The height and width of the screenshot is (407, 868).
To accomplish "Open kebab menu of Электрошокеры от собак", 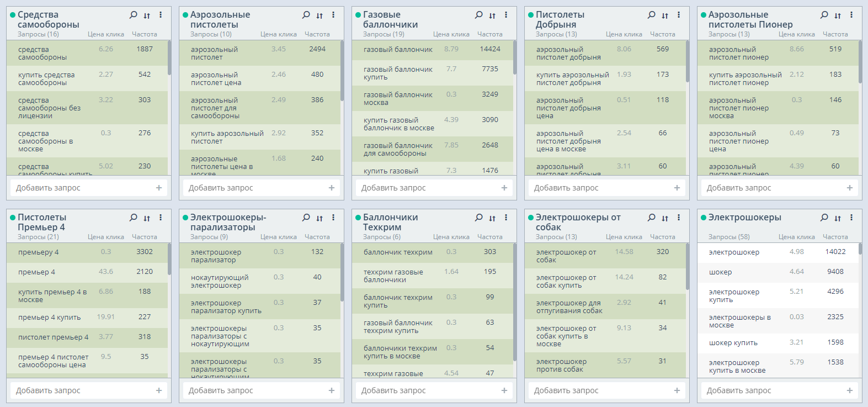I will click(679, 218).
